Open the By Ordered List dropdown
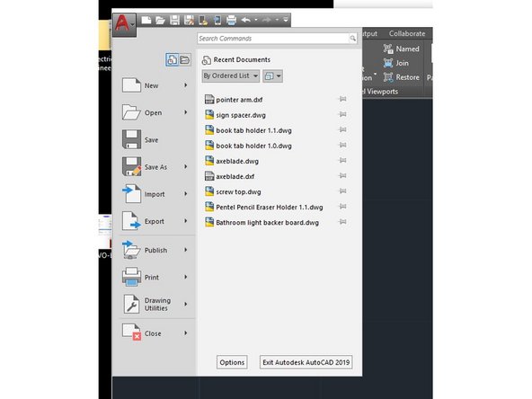Screen dimensions: 532x399 coord(231,76)
